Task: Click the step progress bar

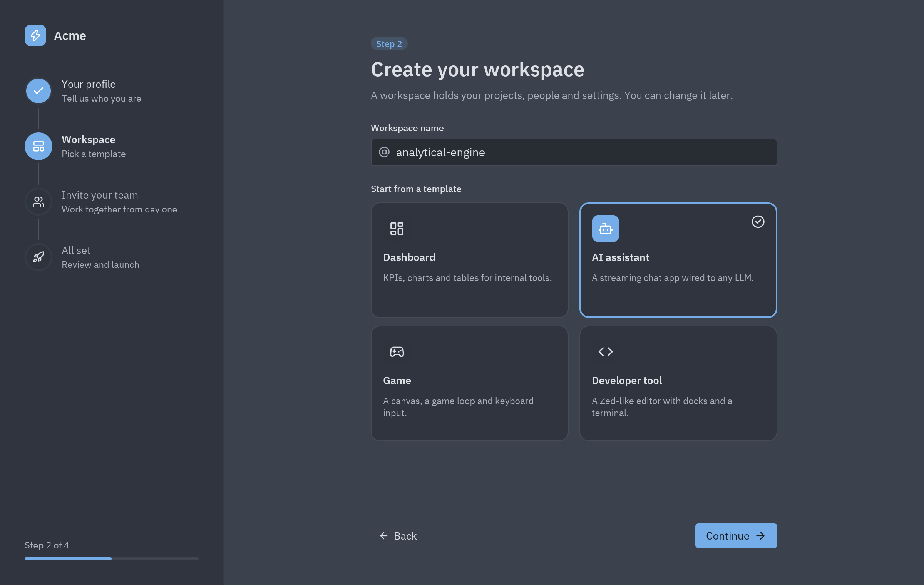Action: coord(112,558)
